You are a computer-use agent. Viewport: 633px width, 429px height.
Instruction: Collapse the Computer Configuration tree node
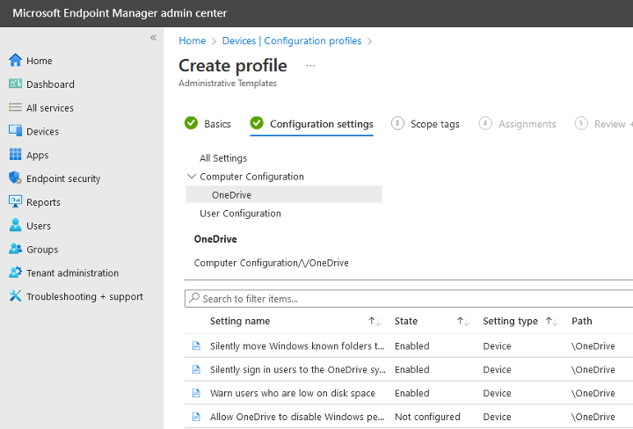(192, 176)
